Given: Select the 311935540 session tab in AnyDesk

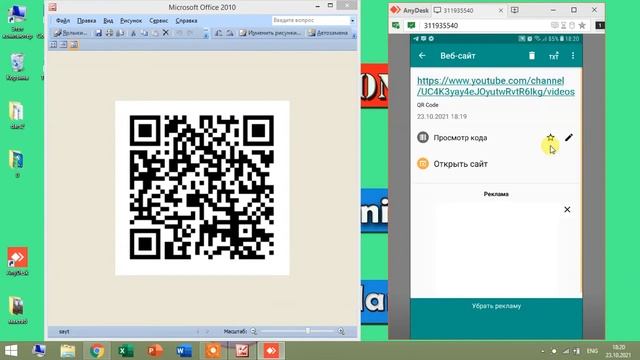Looking at the screenshot, I should click(x=468, y=10).
